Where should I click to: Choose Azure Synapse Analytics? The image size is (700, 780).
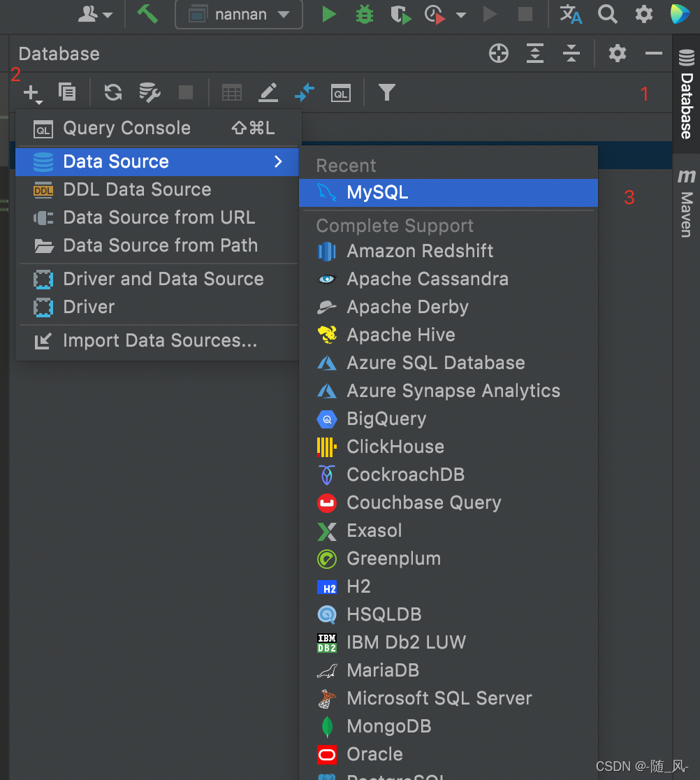click(x=448, y=391)
